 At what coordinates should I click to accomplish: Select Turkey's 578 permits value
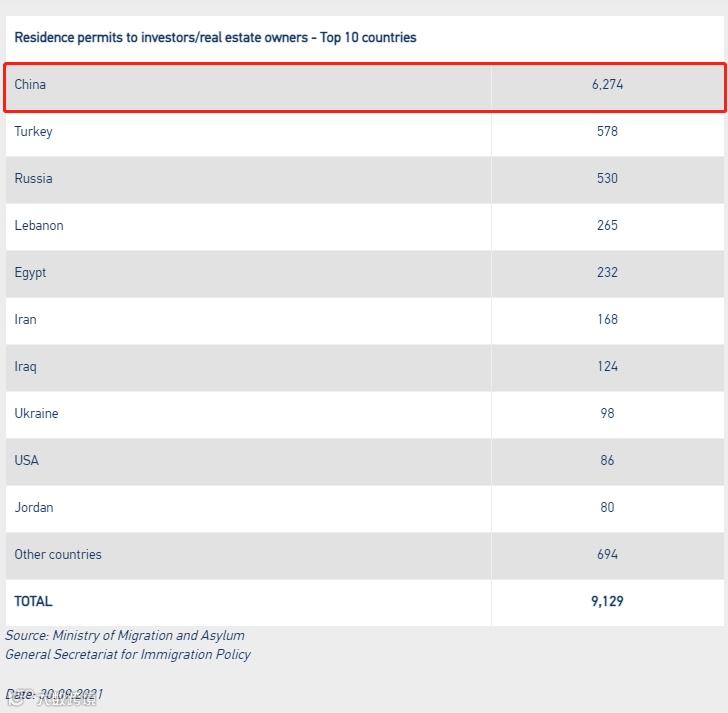click(x=607, y=132)
